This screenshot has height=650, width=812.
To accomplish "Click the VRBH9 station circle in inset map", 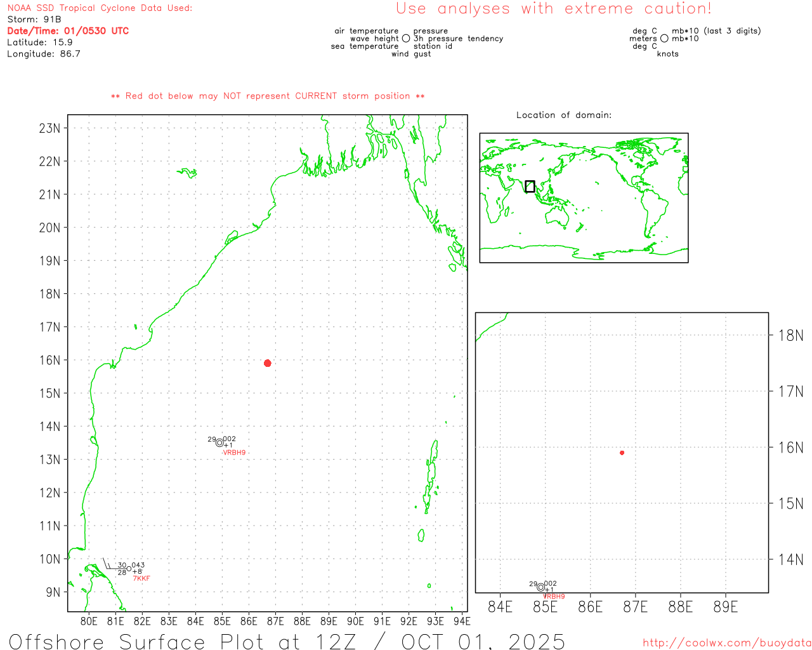I will click(x=540, y=587).
